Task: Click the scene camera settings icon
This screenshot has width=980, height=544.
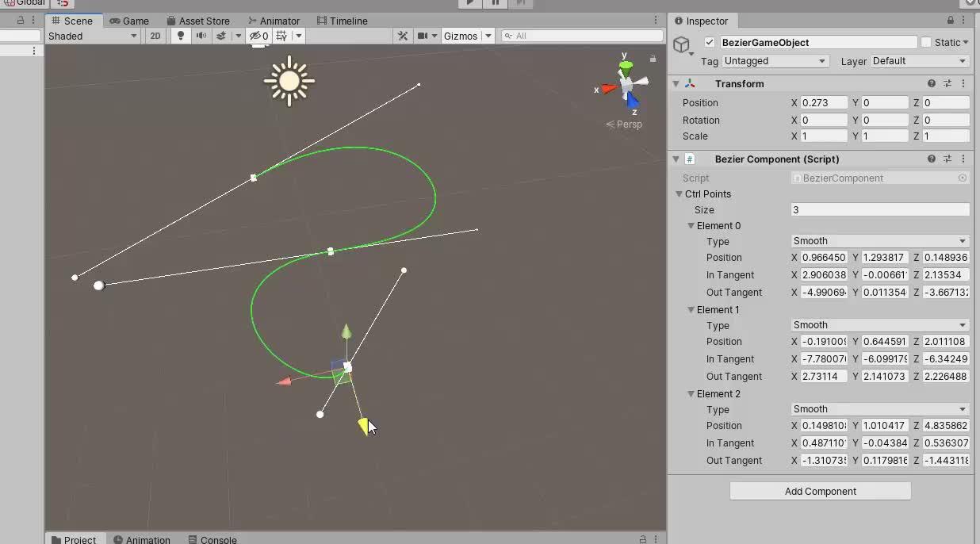Action: pos(424,36)
